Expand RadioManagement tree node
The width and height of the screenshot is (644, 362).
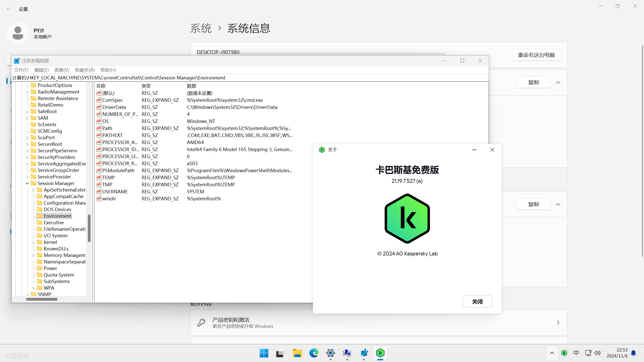(x=27, y=92)
